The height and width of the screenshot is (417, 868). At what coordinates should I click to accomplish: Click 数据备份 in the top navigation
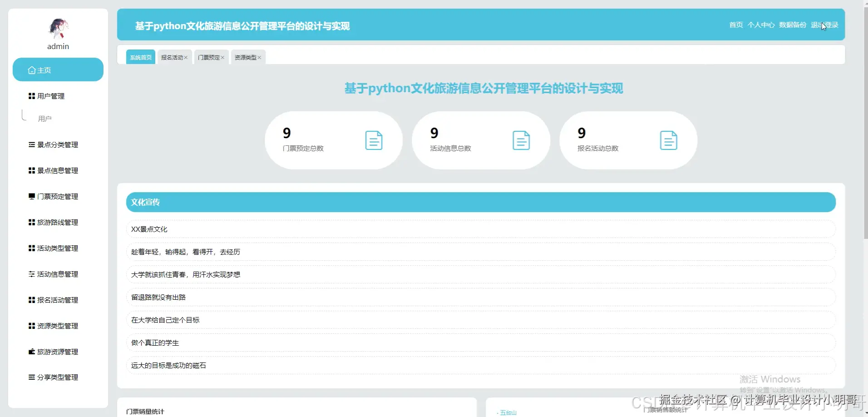793,25
